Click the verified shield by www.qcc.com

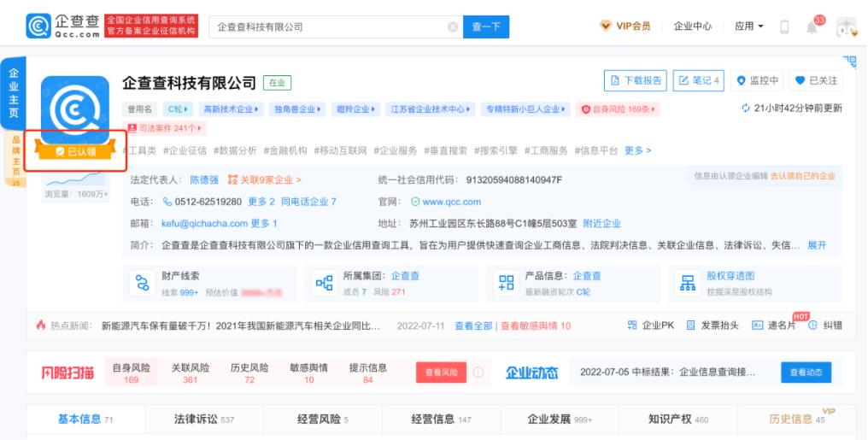pos(415,202)
